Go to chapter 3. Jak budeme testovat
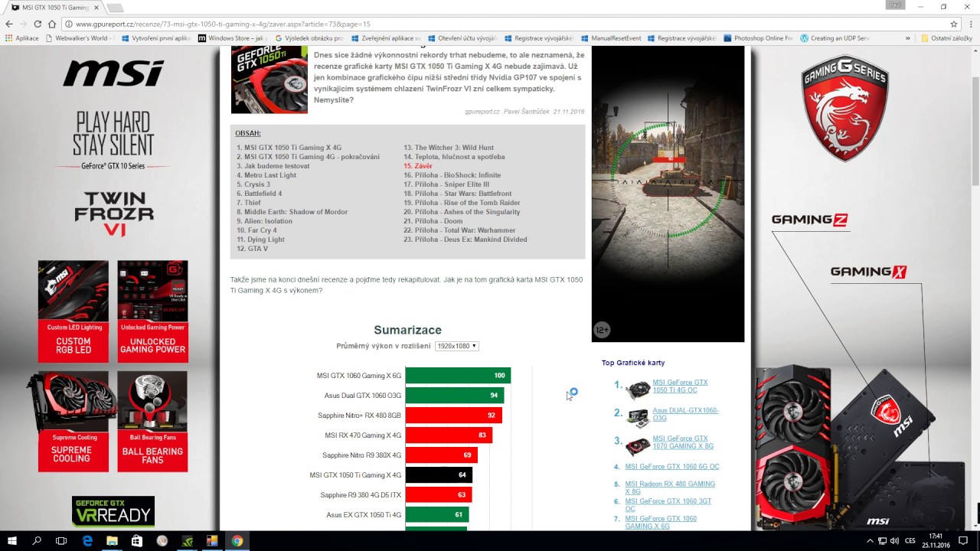 click(x=273, y=166)
